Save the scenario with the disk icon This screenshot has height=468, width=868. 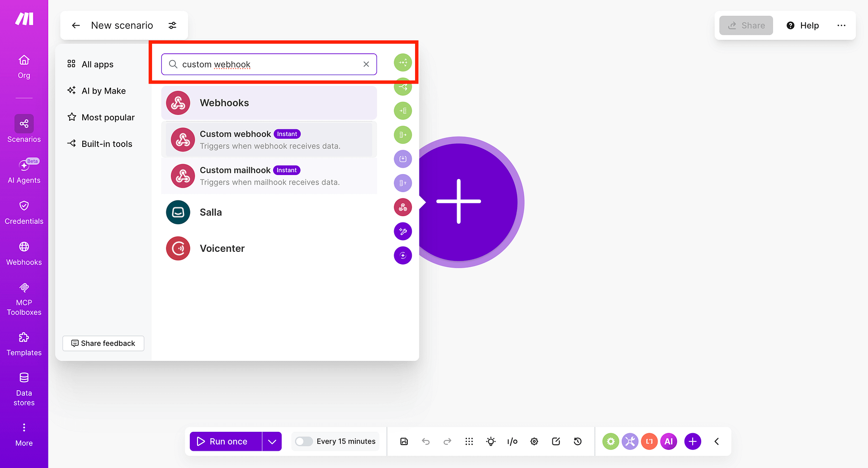coord(404,441)
